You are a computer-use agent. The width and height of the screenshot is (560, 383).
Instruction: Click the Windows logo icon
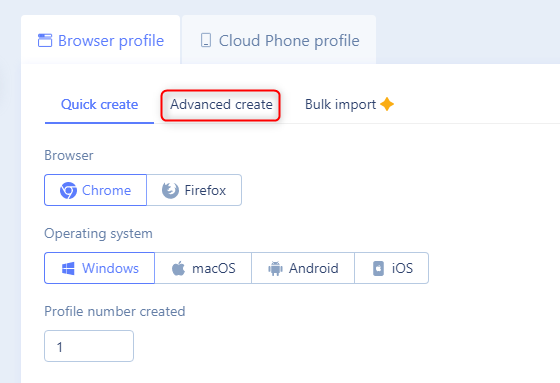68,268
